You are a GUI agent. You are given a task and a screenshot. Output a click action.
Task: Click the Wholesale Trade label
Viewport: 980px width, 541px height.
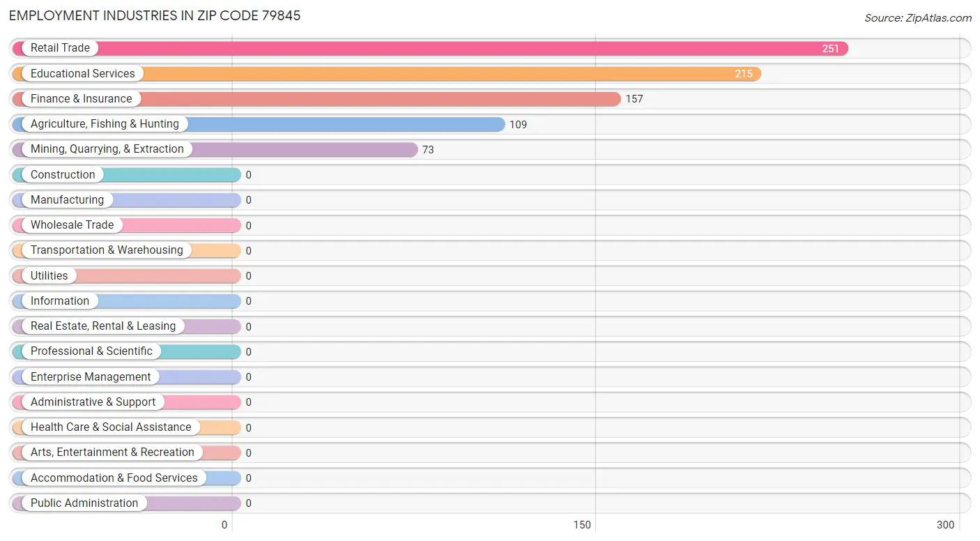point(72,225)
